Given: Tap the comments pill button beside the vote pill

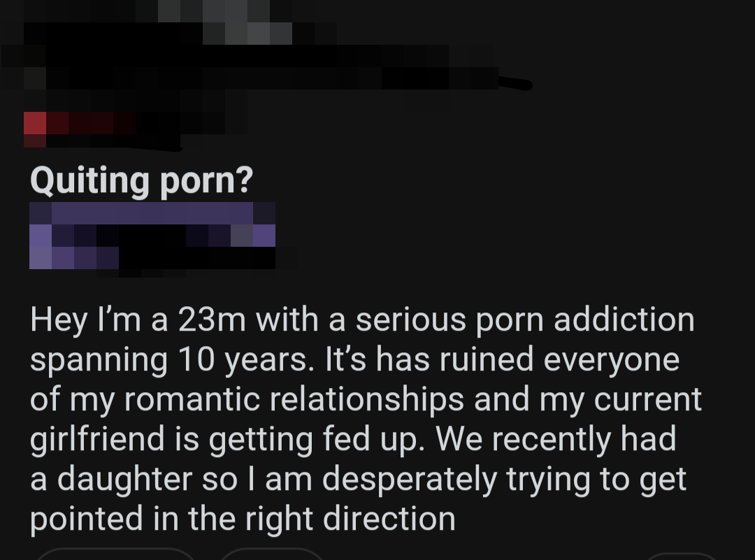Looking at the screenshot, I should 273,554.
